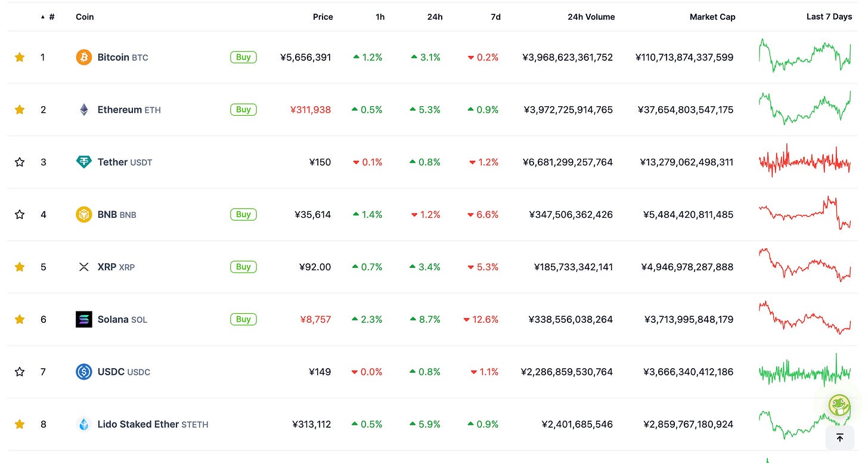Image resolution: width=868 pixels, height=463 pixels.
Task: Click Bitcoin market cap ¥110,713,874,337,599
Action: pyautogui.click(x=684, y=57)
